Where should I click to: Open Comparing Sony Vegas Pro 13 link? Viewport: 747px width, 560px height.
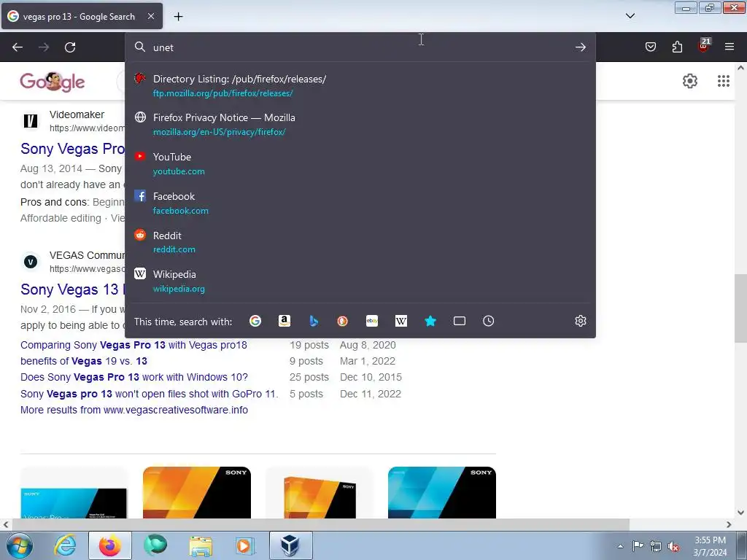[x=134, y=345]
